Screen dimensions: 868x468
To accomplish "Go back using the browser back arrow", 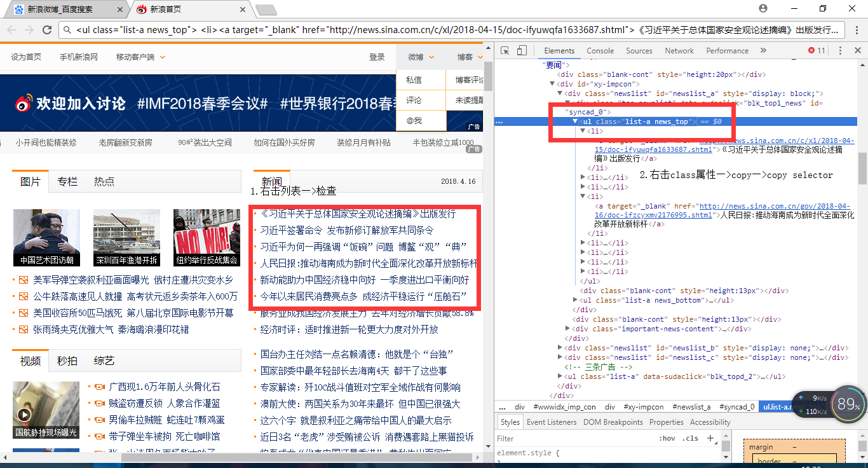I will [x=11, y=30].
